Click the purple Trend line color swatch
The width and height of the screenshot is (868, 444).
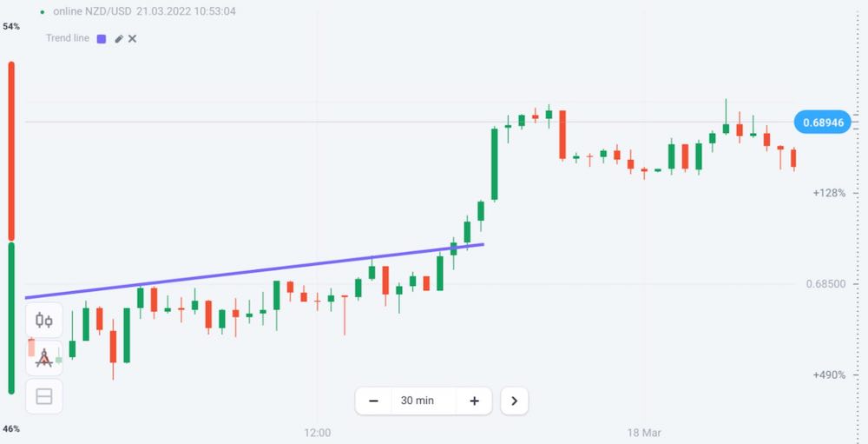(102, 39)
